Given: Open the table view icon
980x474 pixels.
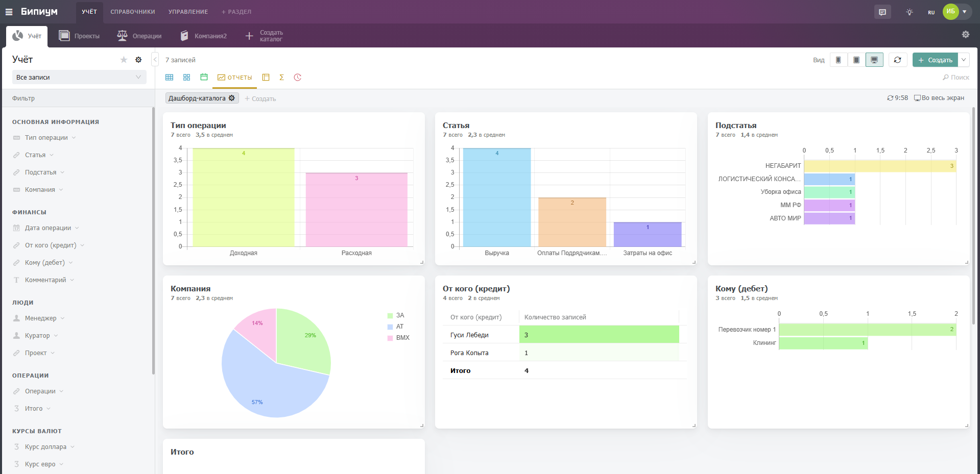Looking at the screenshot, I should tap(170, 78).
